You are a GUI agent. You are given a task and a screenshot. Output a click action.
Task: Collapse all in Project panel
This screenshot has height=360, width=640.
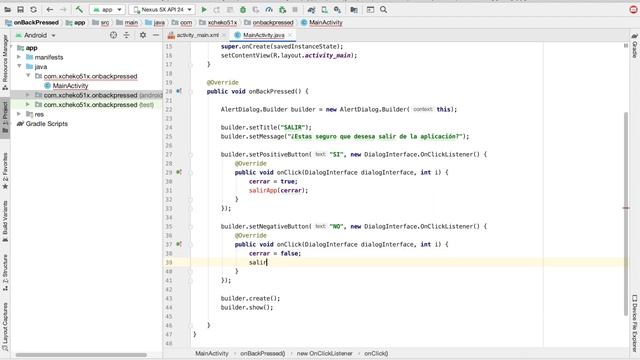pos(127,36)
